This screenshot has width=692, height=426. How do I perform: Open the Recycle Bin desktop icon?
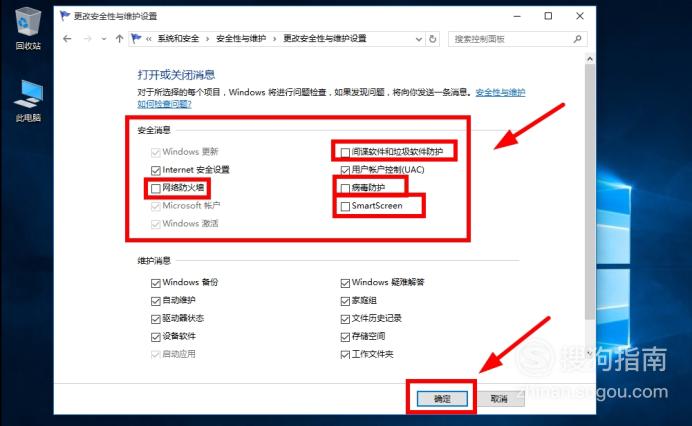[x=28, y=29]
